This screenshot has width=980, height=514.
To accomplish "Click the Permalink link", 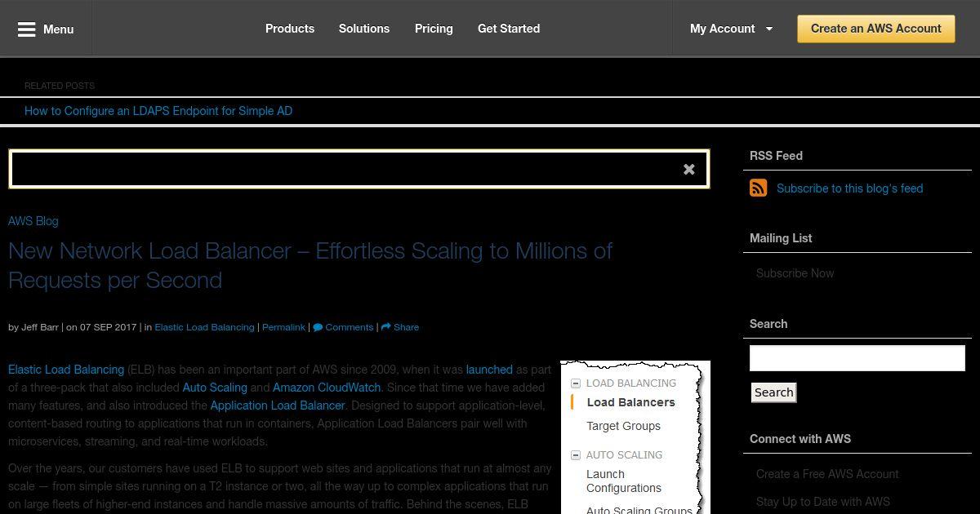I will pos(283,327).
